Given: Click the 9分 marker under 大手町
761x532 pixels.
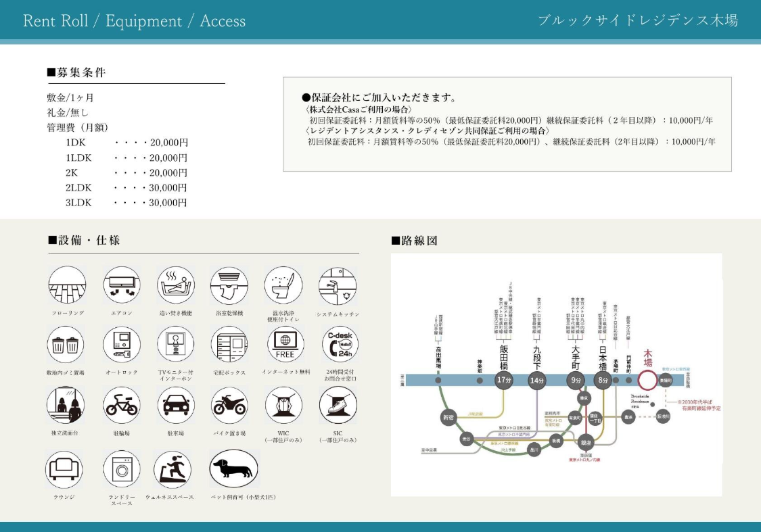Looking at the screenshot, I should point(575,380).
